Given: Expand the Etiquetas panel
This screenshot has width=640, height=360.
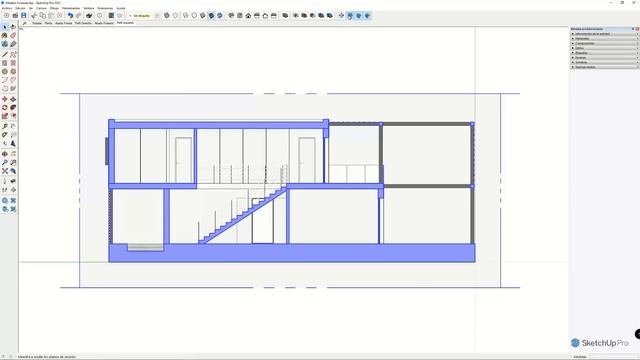Looking at the screenshot, I should pyautogui.click(x=604, y=53).
